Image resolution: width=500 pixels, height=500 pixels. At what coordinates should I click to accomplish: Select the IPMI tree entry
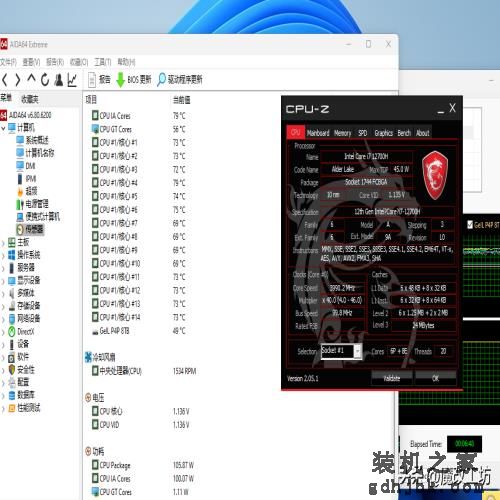point(26,179)
